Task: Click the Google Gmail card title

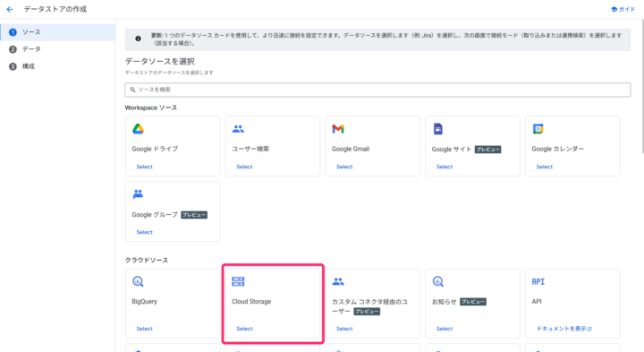Action: (351, 149)
